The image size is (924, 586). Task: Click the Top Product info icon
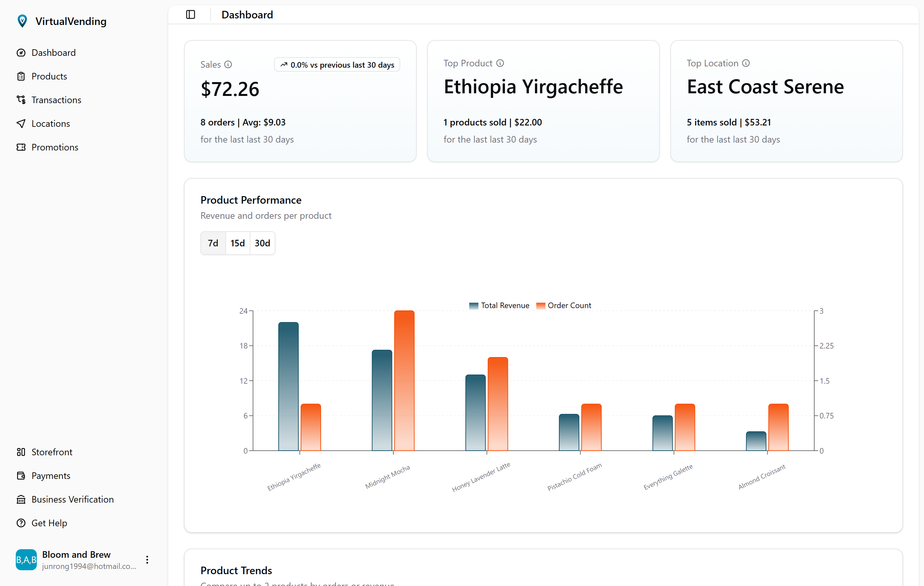[500, 63]
